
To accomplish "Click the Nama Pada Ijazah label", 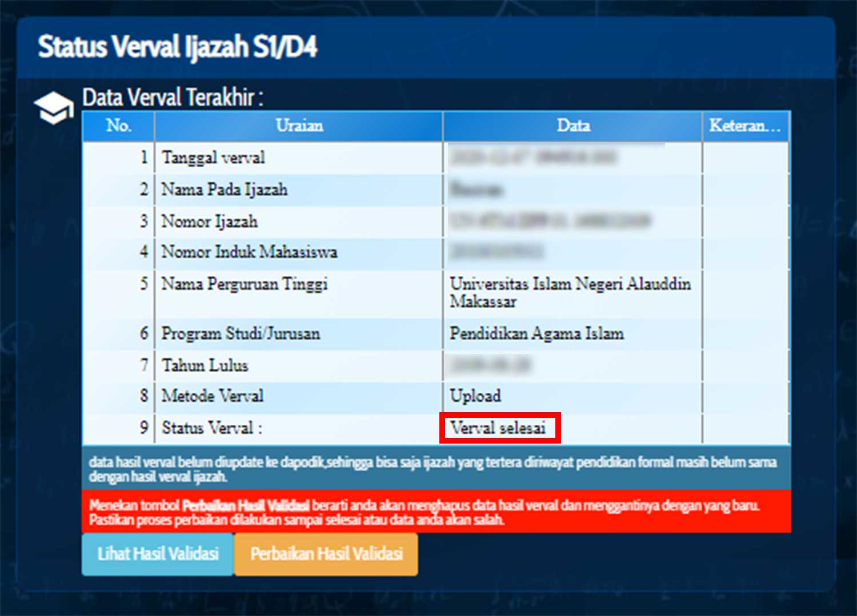I will (x=225, y=190).
